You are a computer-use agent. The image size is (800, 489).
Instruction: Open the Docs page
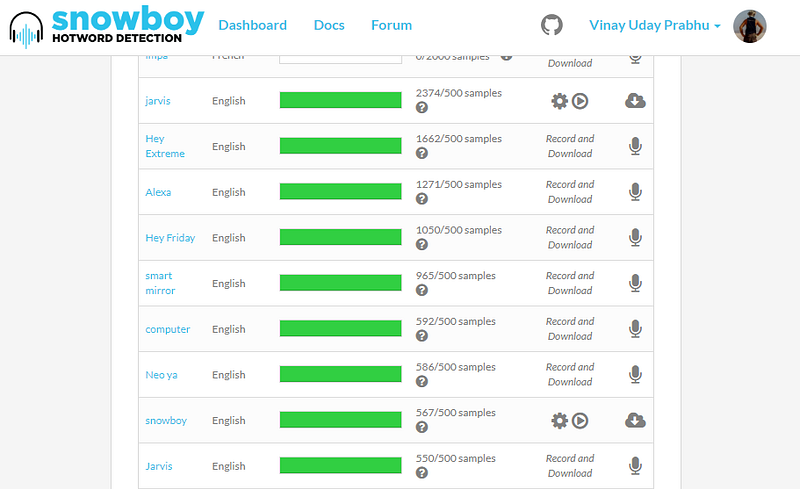point(329,25)
